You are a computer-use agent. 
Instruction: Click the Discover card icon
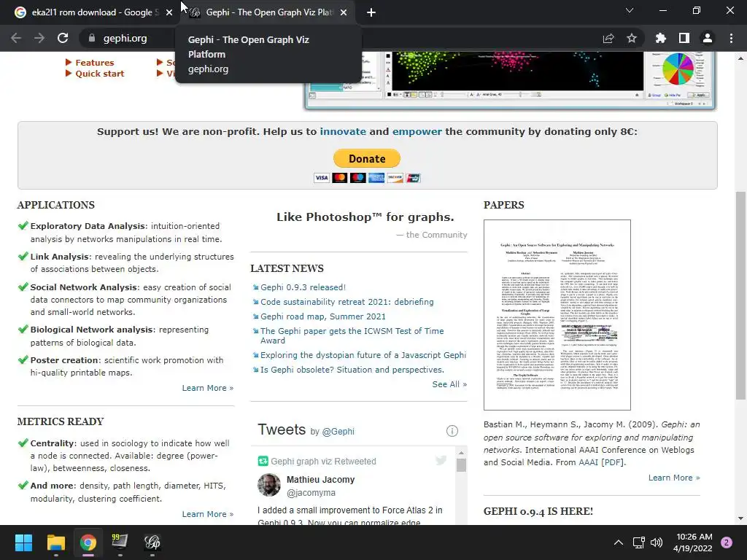coord(395,178)
